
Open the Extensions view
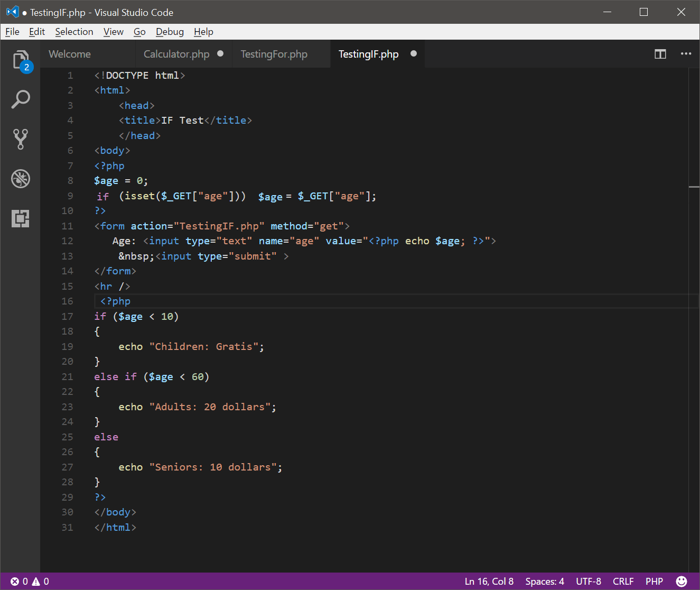(x=21, y=218)
